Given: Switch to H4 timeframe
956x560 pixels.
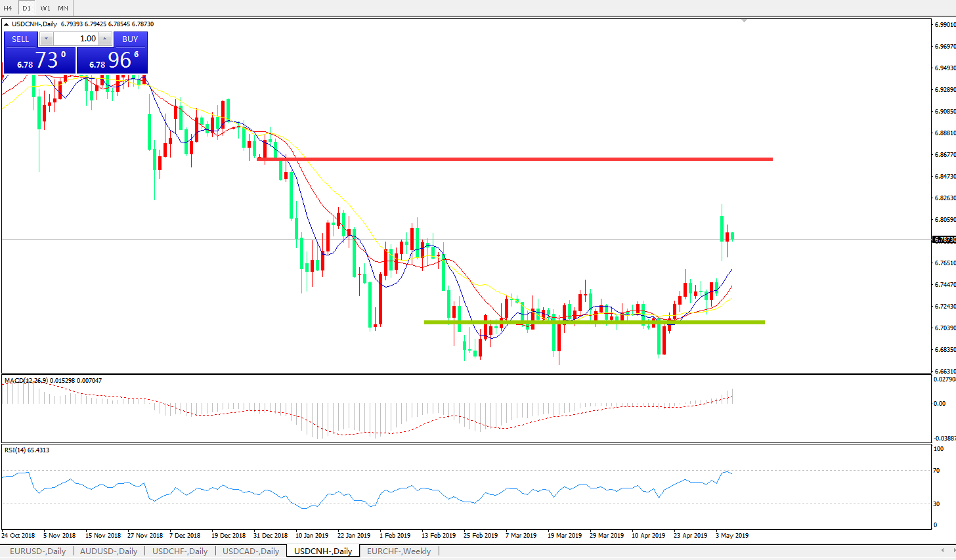Looking at the screenshot, I should [8, 8].
